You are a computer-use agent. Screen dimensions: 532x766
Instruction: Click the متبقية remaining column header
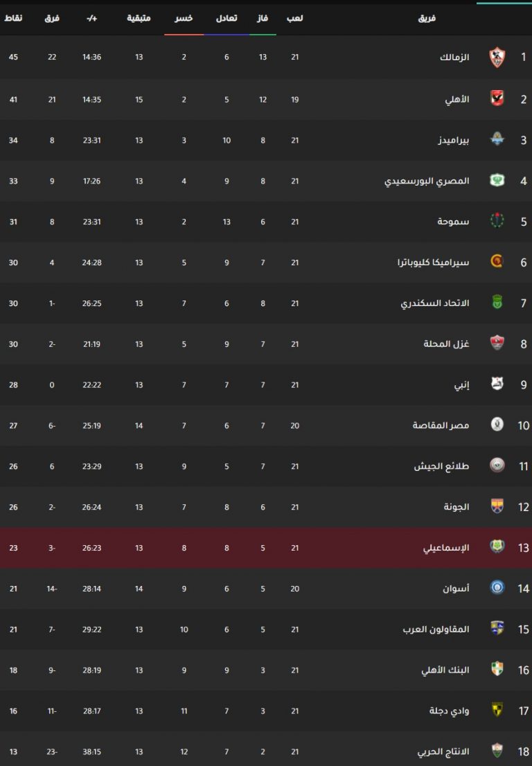(139, 18)
